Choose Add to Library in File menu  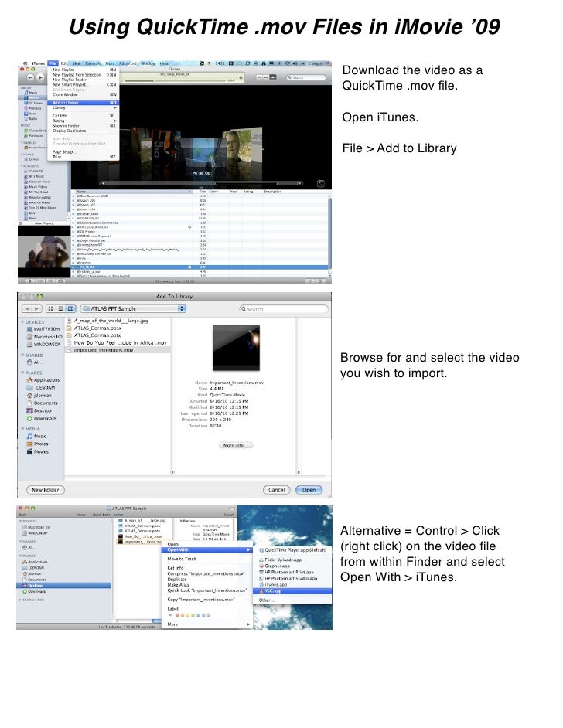84,103
